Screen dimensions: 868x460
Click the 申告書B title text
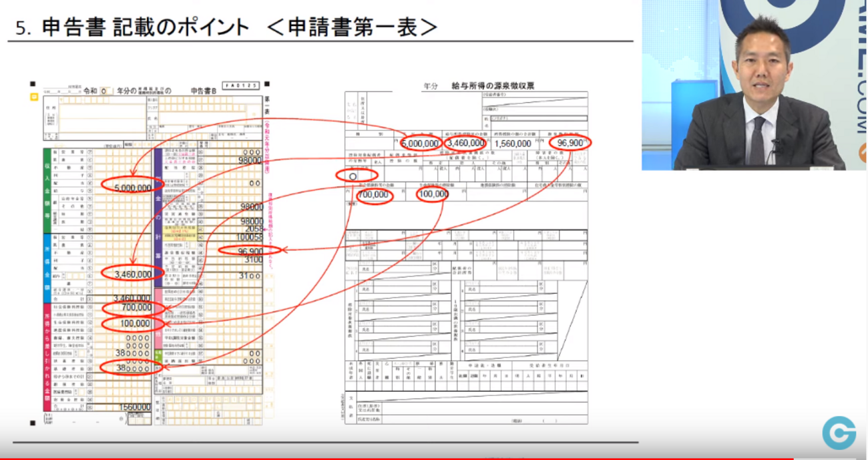click(x=205, y=91)
